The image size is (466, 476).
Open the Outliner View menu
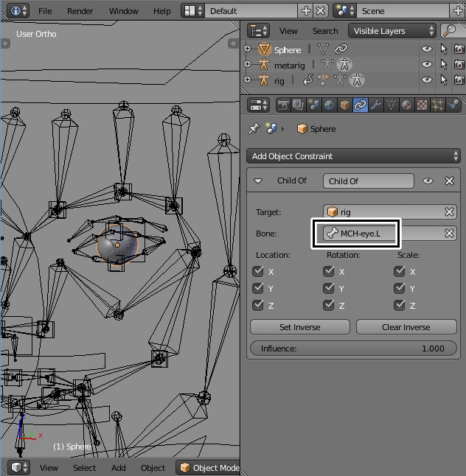tap(288, 31)
